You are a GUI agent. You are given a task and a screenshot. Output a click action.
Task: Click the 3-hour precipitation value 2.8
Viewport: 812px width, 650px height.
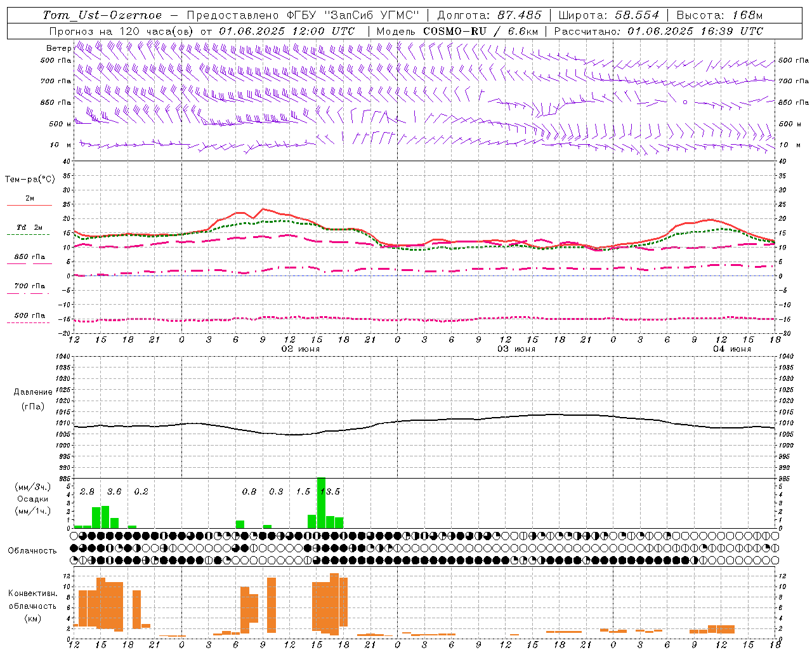(x=87, y=491)
